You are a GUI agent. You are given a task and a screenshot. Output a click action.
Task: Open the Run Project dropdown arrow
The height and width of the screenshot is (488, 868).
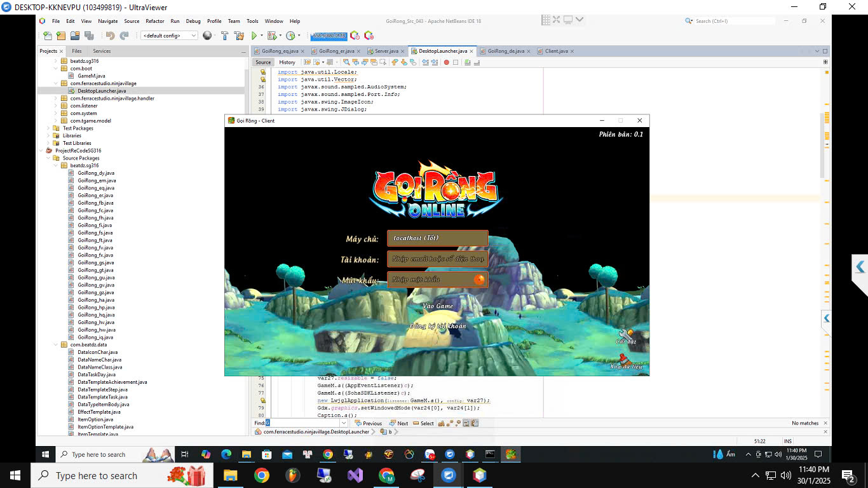pyautogui.click(x=261, y=36)
